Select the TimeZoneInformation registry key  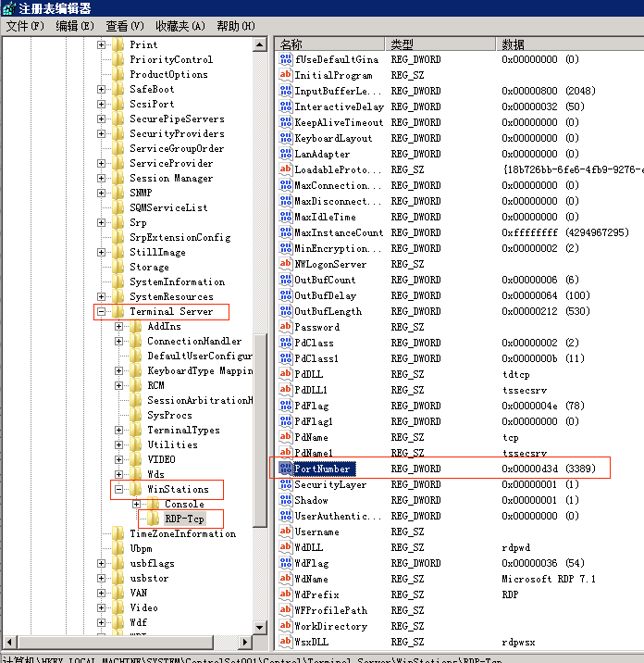182,533
